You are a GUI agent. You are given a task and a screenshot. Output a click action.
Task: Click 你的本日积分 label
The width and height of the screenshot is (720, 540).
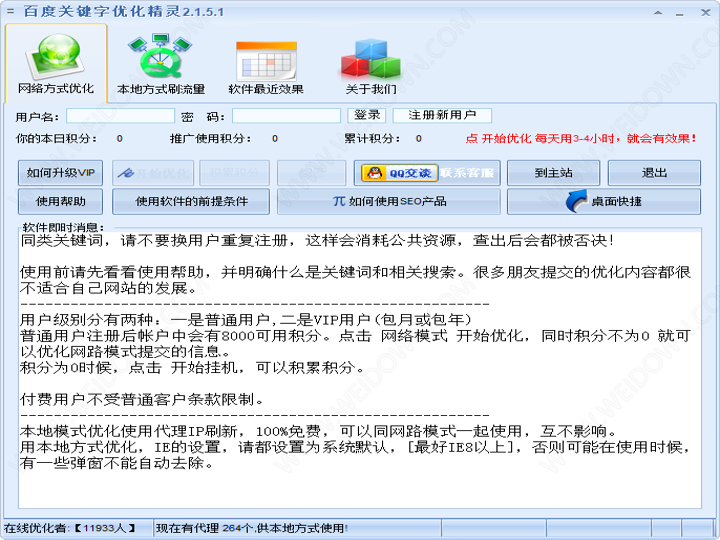pos(56,138)
